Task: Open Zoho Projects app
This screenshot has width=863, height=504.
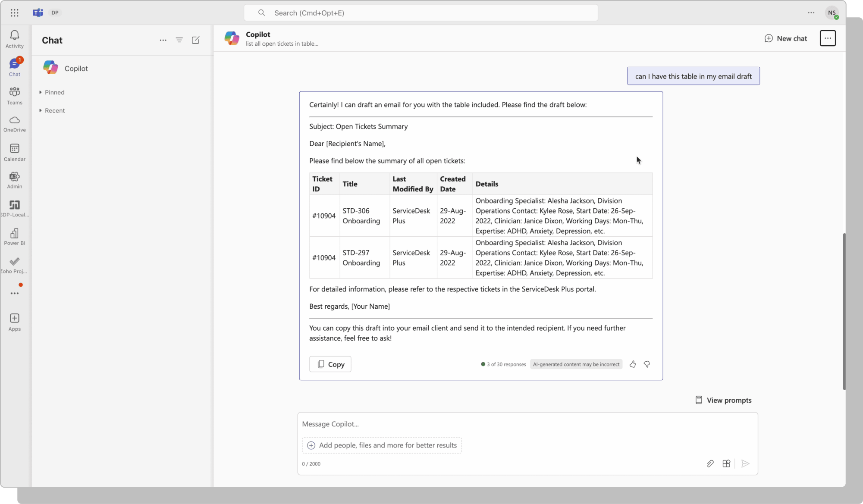Action: pyautogui.click(x=14, y=264)
